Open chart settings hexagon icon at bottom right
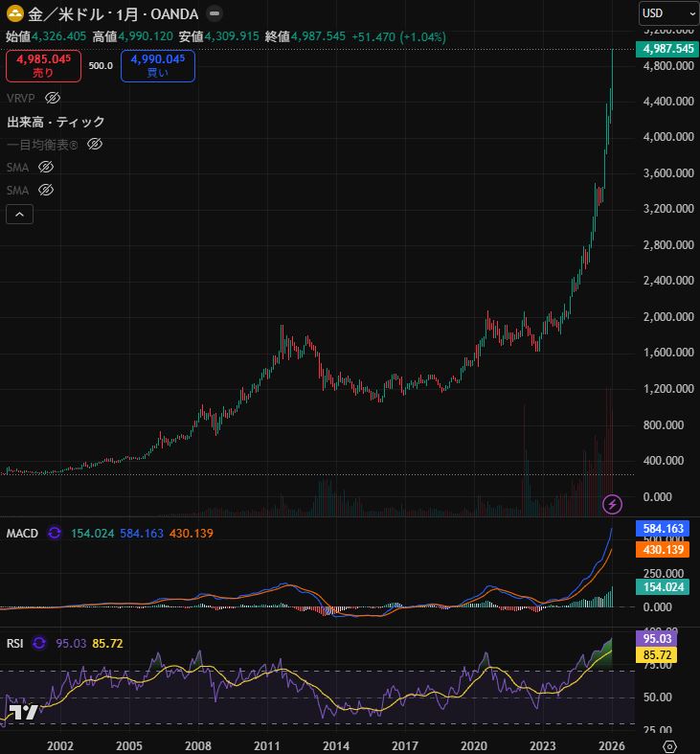The width and height of the screenshot is (700, 754). [x=669, y=744]
